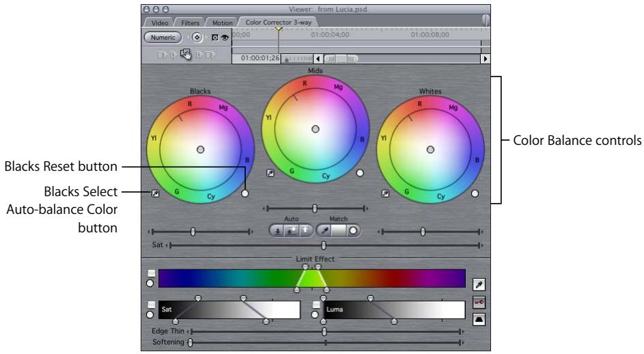The height and width of the screenshot is (354, 644).
Task: Click the Whites level slider thumb
Action: (423, 232)
